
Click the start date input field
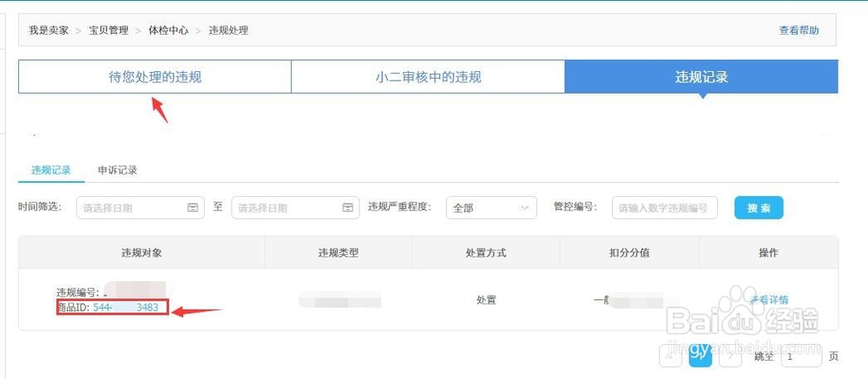(140, 208)
